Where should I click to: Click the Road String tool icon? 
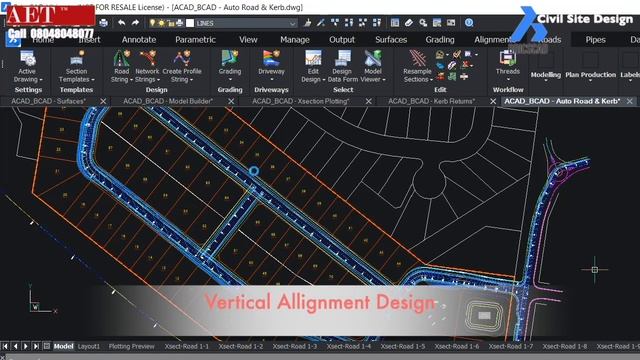click(x=121, y=58)
